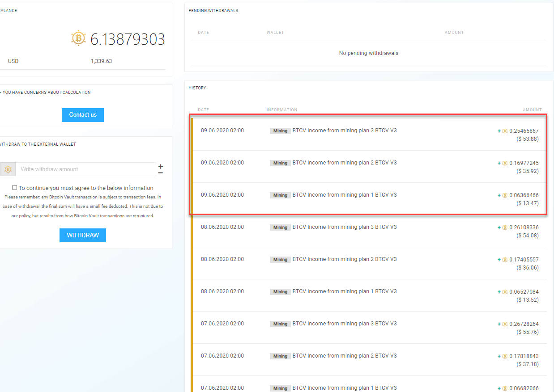The height and width of the screenshot is (392, 554).
Task: Click the Mining badge on 09.06.2020 plan 2 row
Action: click(280, 163)
